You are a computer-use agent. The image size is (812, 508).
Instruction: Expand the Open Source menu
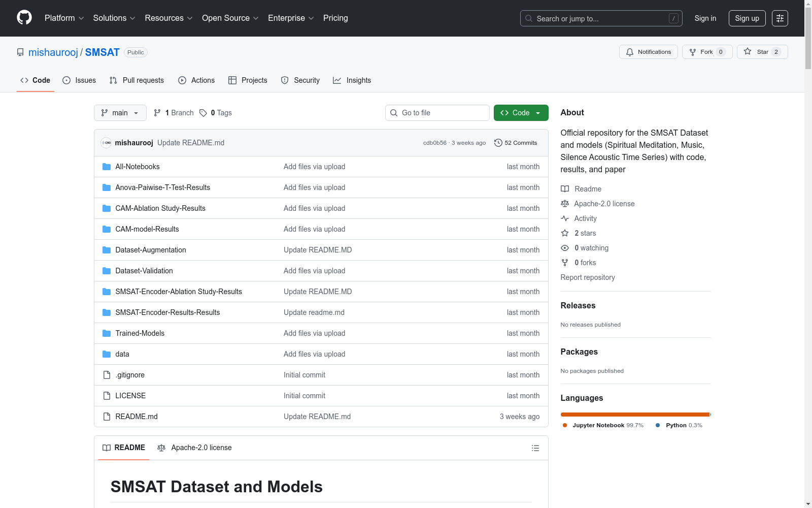click(230, 18)
